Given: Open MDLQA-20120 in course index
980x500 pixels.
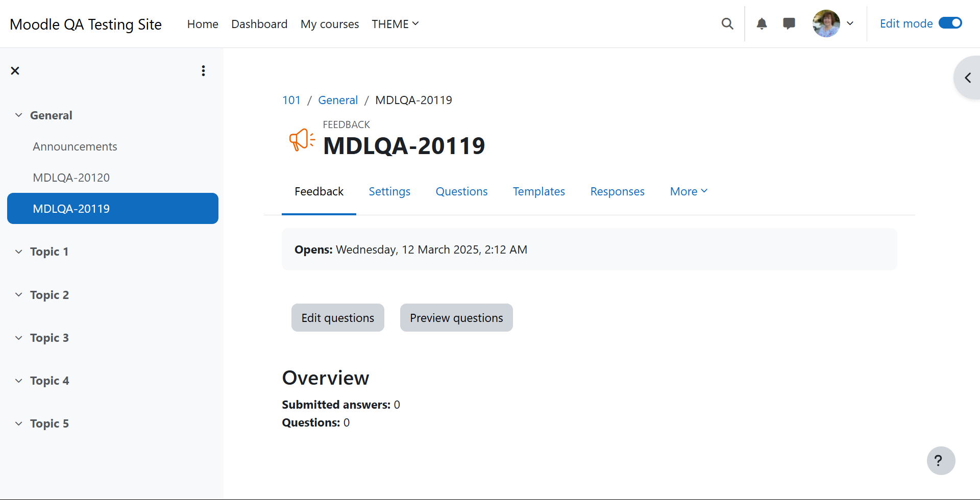Looking at the screenshot, I should [x=71, y=178].
